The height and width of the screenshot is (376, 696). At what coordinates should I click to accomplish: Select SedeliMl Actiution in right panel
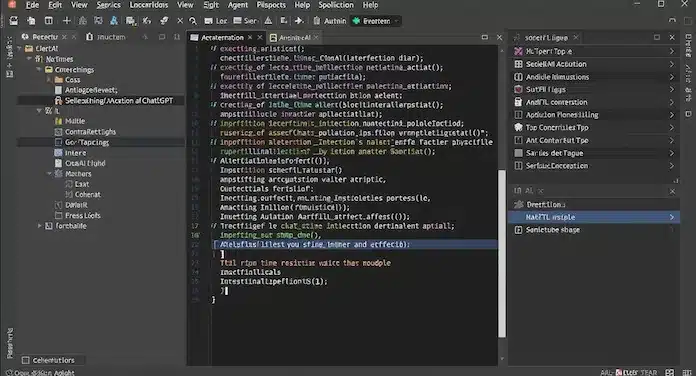click(594, 64)
